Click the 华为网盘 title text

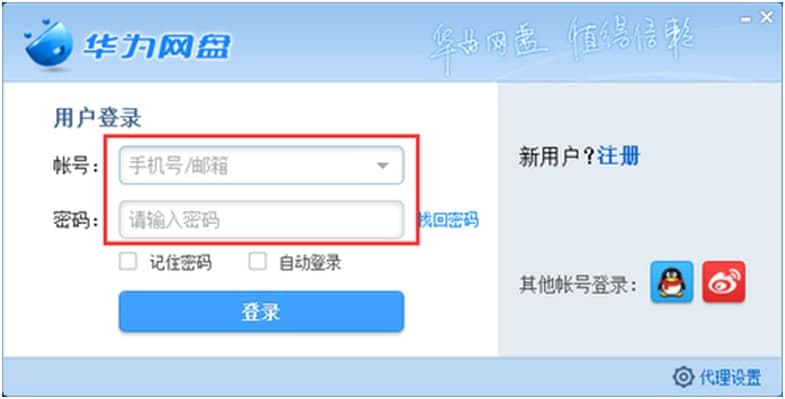pyautogui.click(x=157, y=48)
